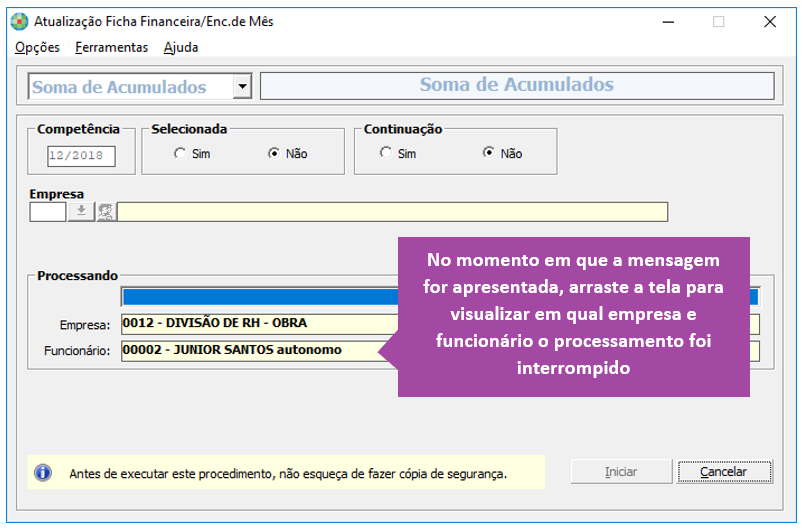The image size is (803, 529).
Task: Click the Competência date field 12/2018
Action: pos(81,156)
